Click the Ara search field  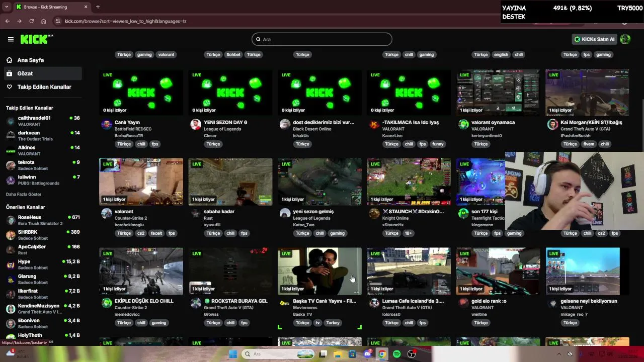322,39
